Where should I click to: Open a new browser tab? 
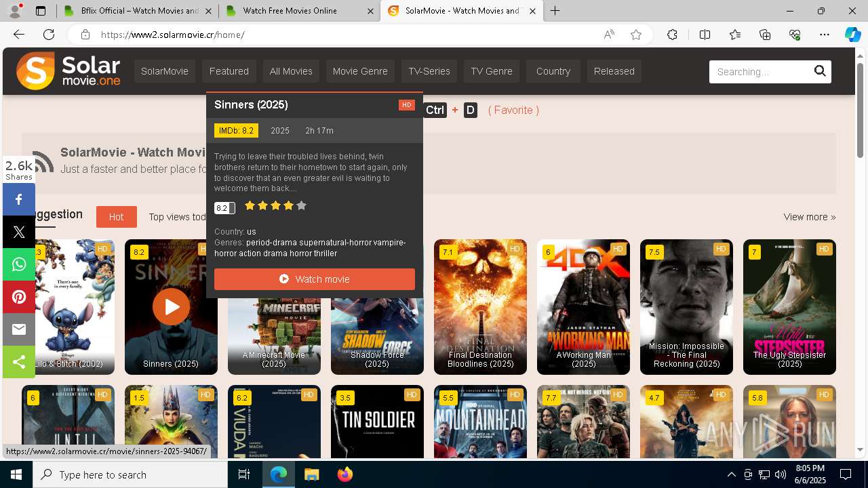click(555, 11)
